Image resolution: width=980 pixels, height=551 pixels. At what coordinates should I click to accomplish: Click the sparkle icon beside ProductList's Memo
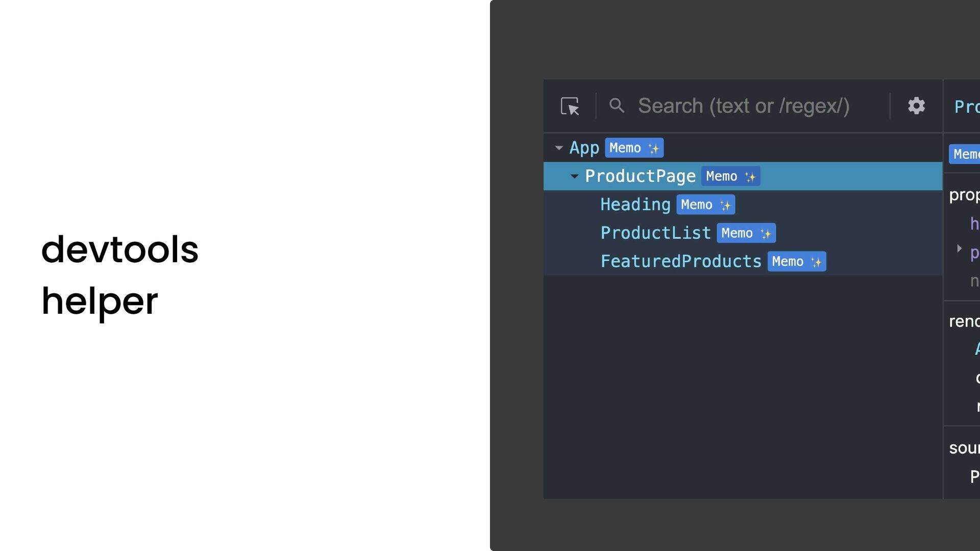point(765,234)
